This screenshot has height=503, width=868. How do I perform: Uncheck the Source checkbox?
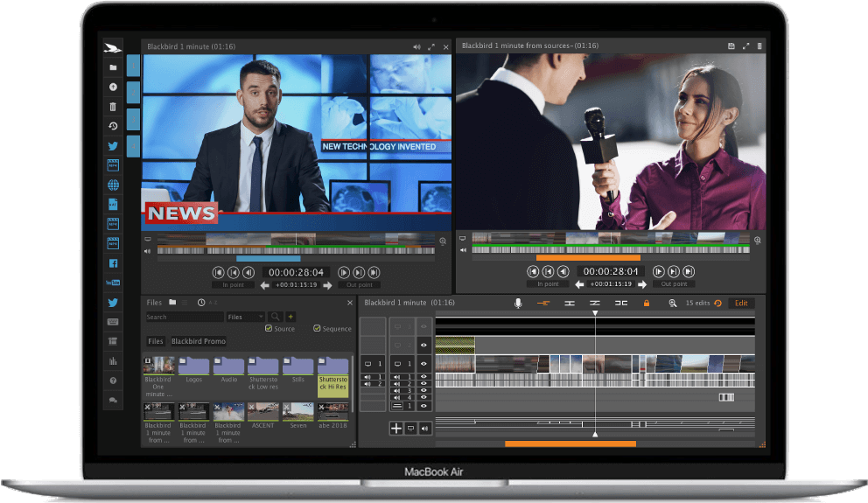point(269,328)
